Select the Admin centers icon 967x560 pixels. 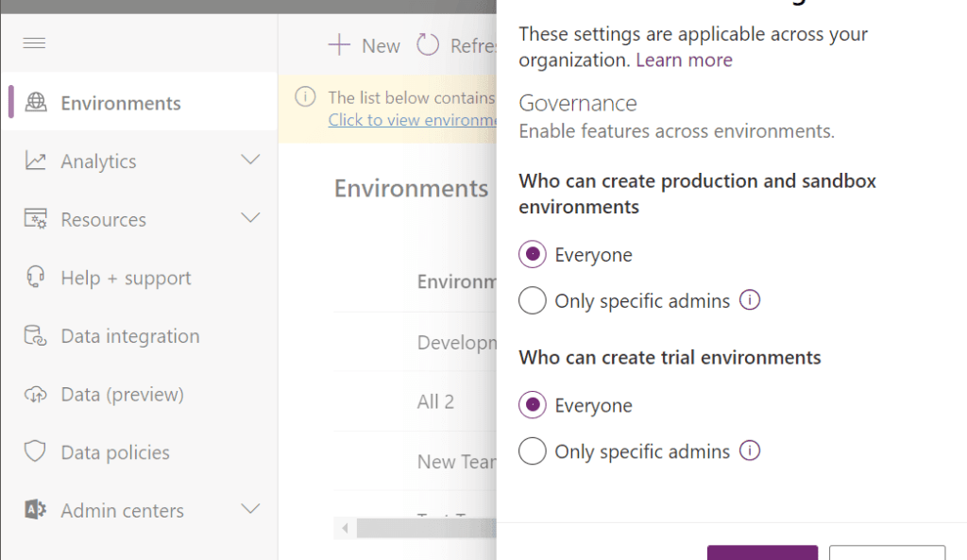click(x=35, y=510)
